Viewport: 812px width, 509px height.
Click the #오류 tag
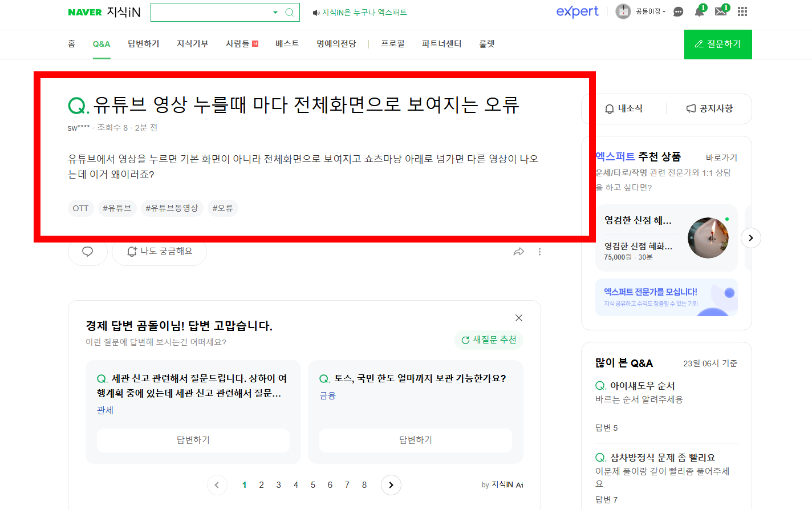tap(222, 208)
